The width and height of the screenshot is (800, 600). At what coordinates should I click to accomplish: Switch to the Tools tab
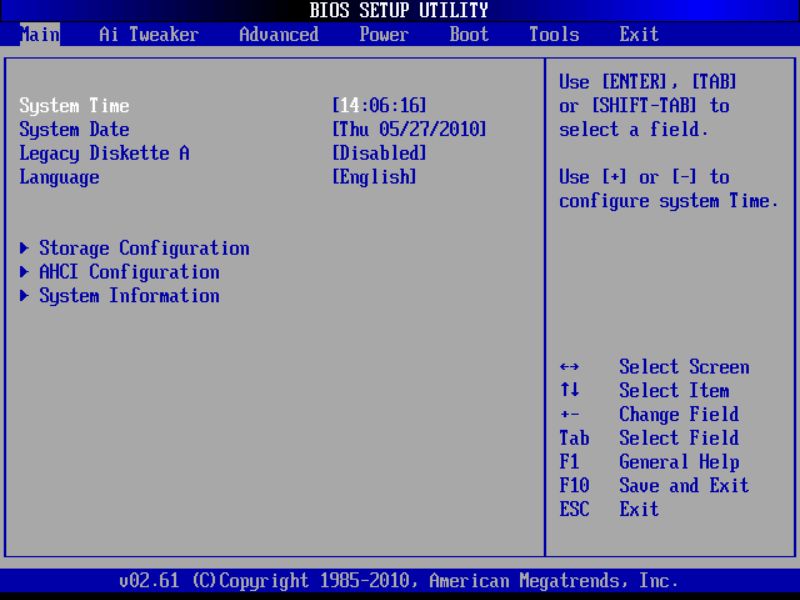[553, 34]
